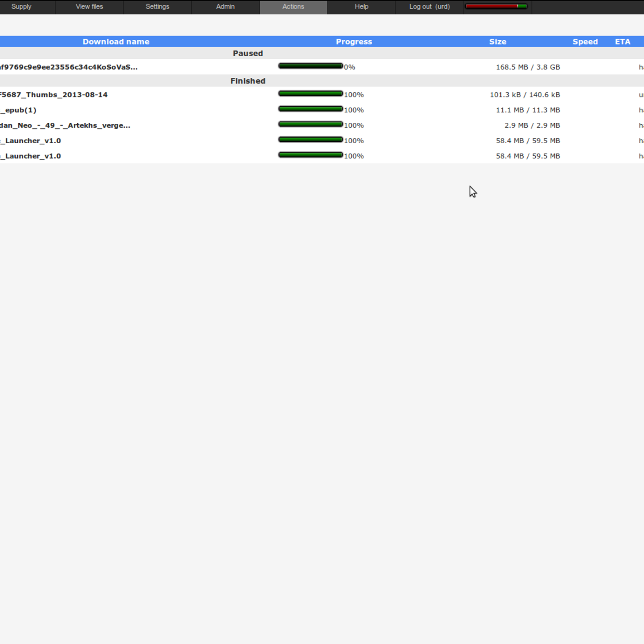Click the 0% progress text
Image resolution: width=644 pixels, height=644 pixels.
349,67
